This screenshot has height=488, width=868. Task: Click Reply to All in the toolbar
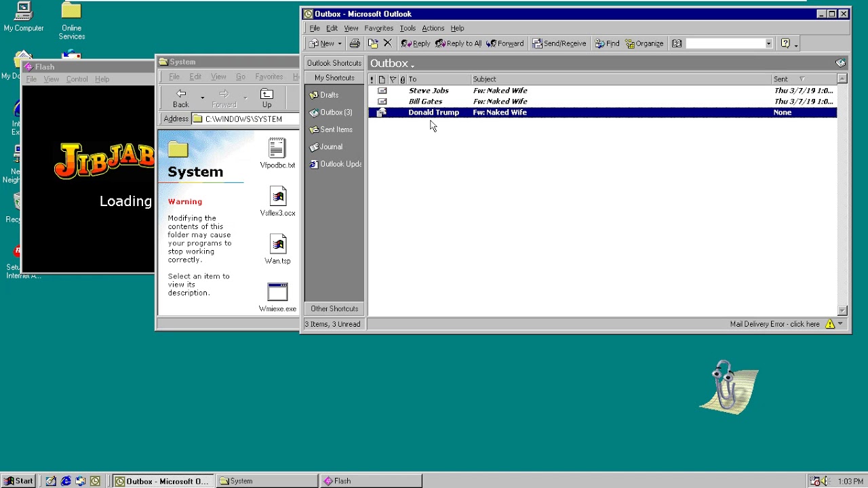tap(458, 43)
